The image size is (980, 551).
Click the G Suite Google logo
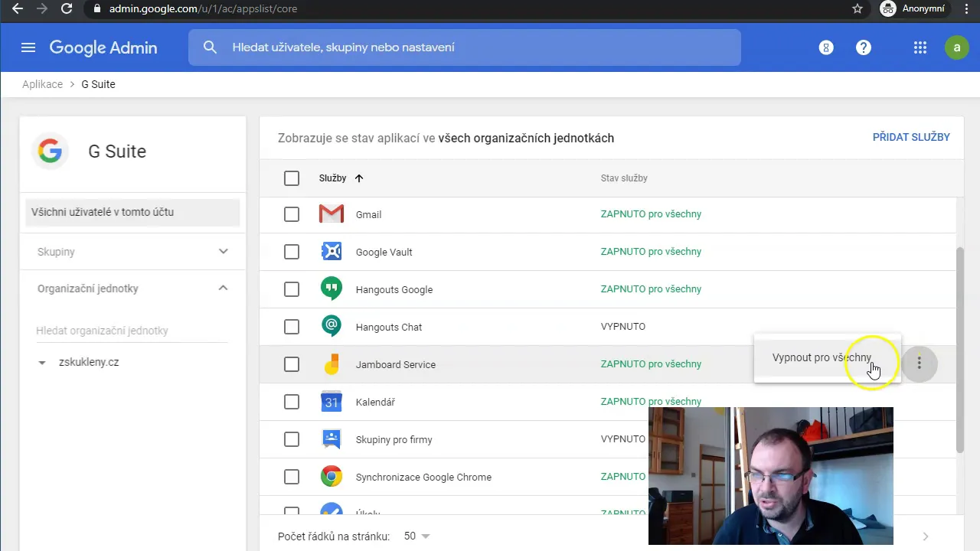tap(50, 151)
